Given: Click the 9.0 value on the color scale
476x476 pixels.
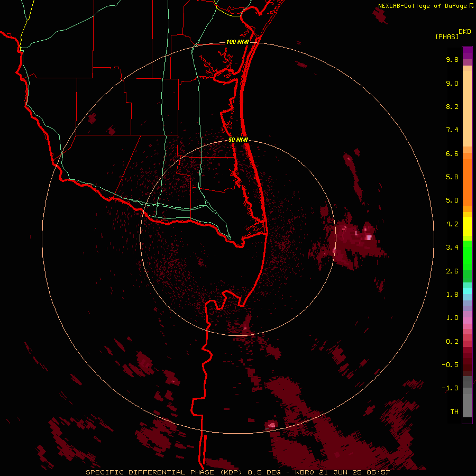Looking at the screenshot, I should coord(452,83).
